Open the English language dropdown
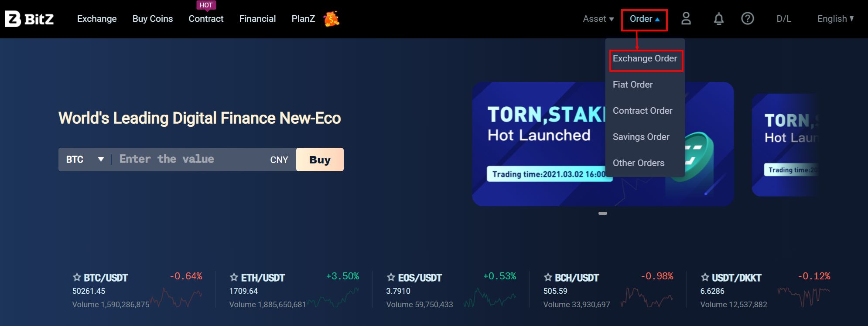The height and width of the screenshot is (326, 868). 835,19
